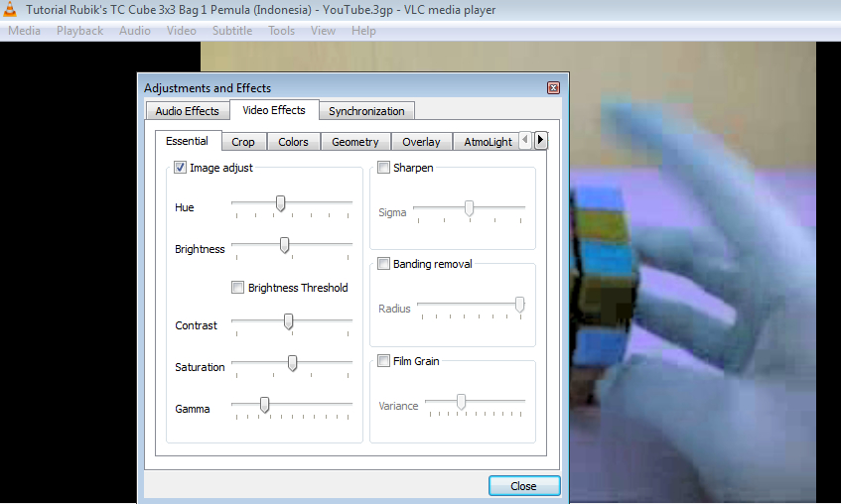Image resolution: width=841 pixels, height=504 pixels.
Task: Open the Subtitle menu
Action: pos(232,31)
